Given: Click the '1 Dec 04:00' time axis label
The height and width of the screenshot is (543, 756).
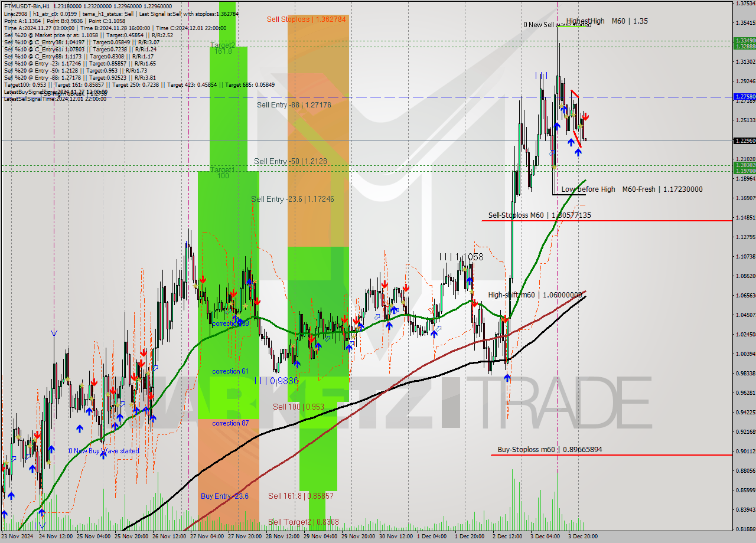Looking at the screenshot, I should (432, 537).
